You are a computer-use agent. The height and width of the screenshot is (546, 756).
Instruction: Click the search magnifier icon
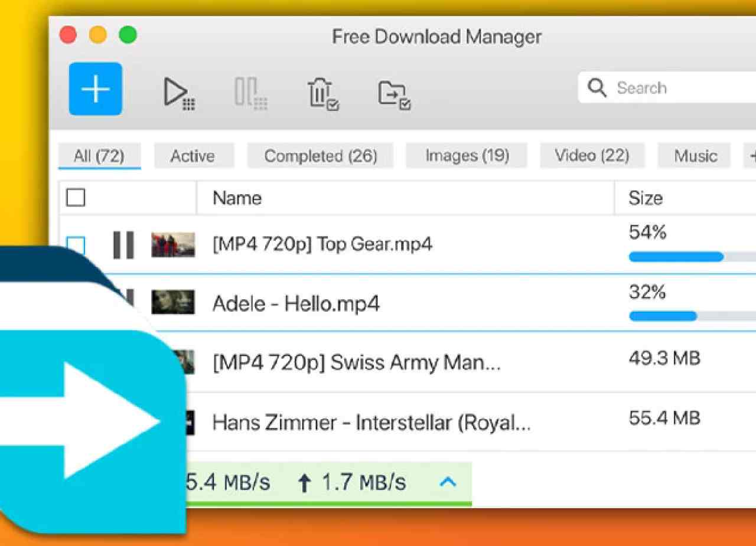[597, 88]
